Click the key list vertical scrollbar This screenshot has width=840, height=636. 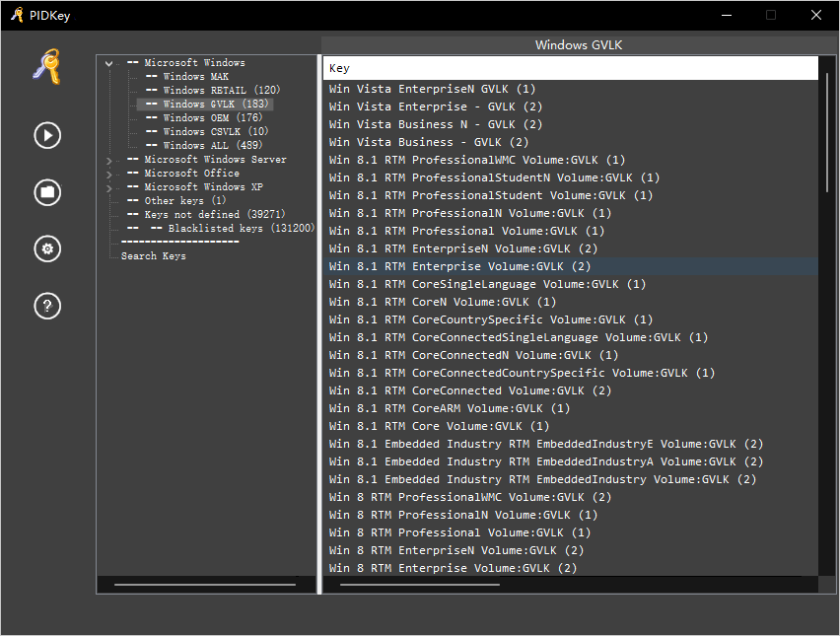827,138
